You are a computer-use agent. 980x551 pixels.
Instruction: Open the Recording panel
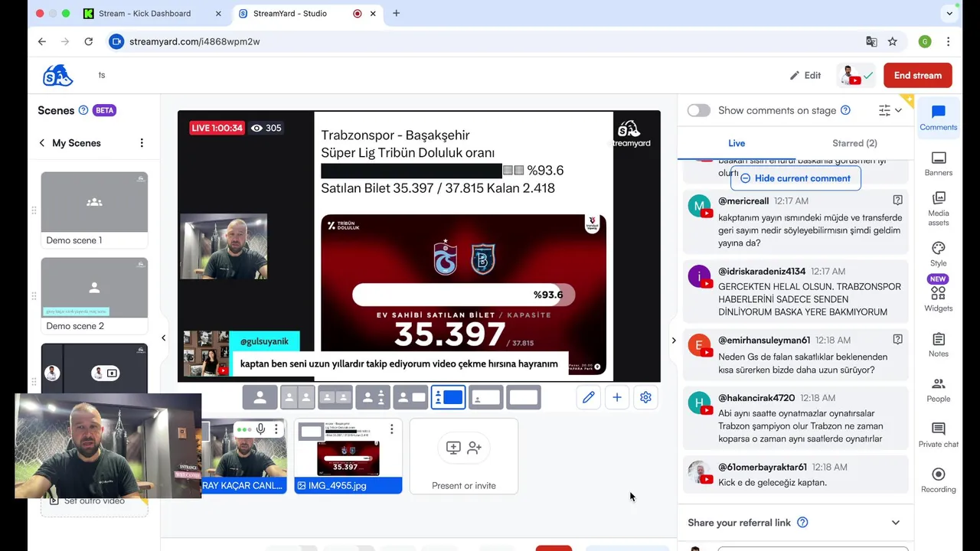(x=939, y=480)
